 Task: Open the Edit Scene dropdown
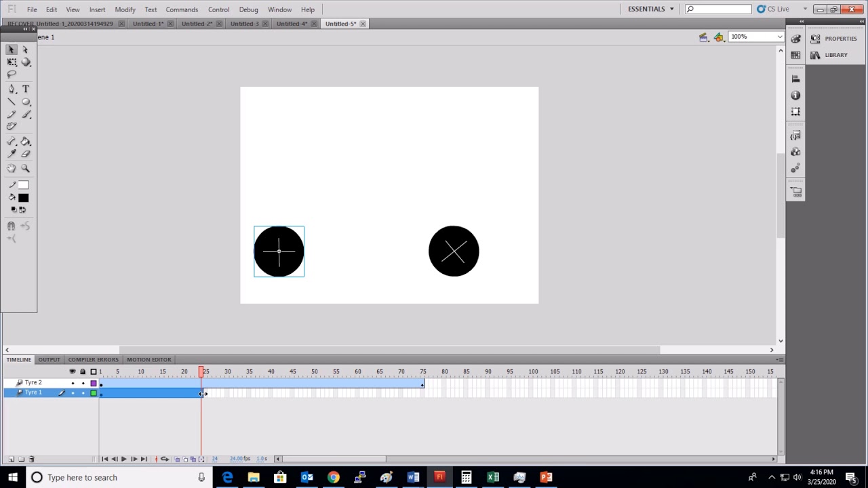tap(703, 37)
